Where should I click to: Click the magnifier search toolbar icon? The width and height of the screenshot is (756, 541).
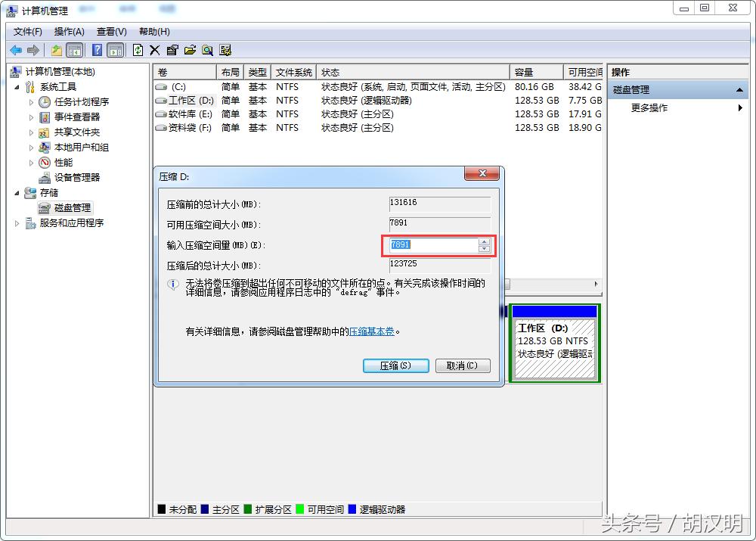click(x=207, y=50)
